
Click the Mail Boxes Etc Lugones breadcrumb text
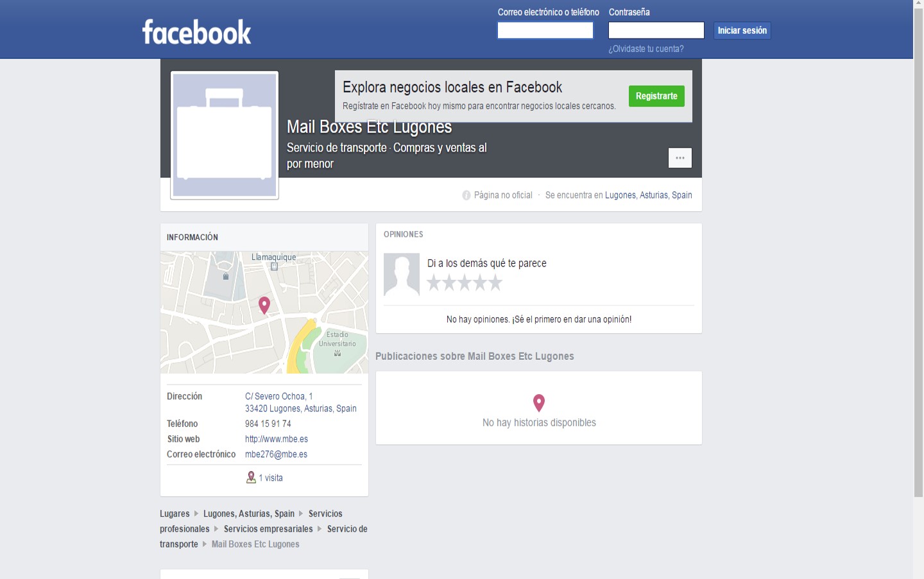click(x=255, y=544)
